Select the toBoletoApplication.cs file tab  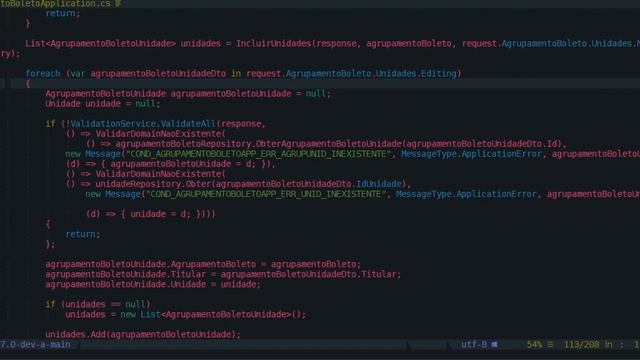pos(55,4)
